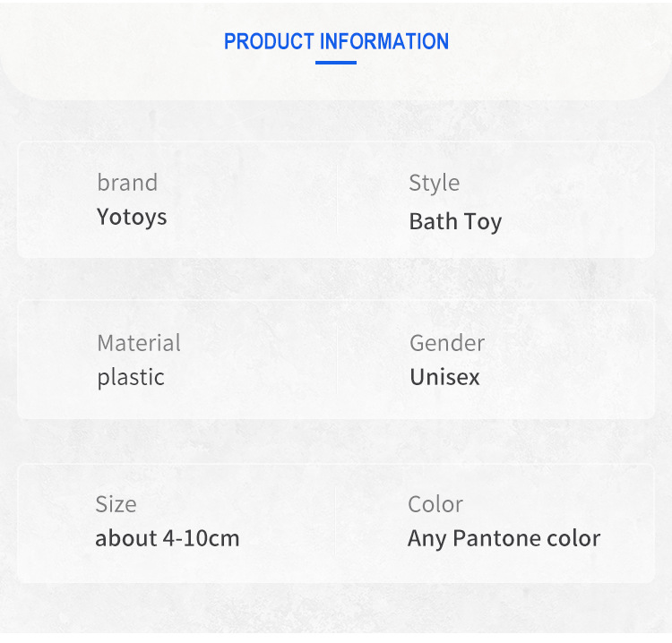Screen dimensions: 672x643
Task: Click the word 'Bath' in Style value
Action: [x=434, y=221]
